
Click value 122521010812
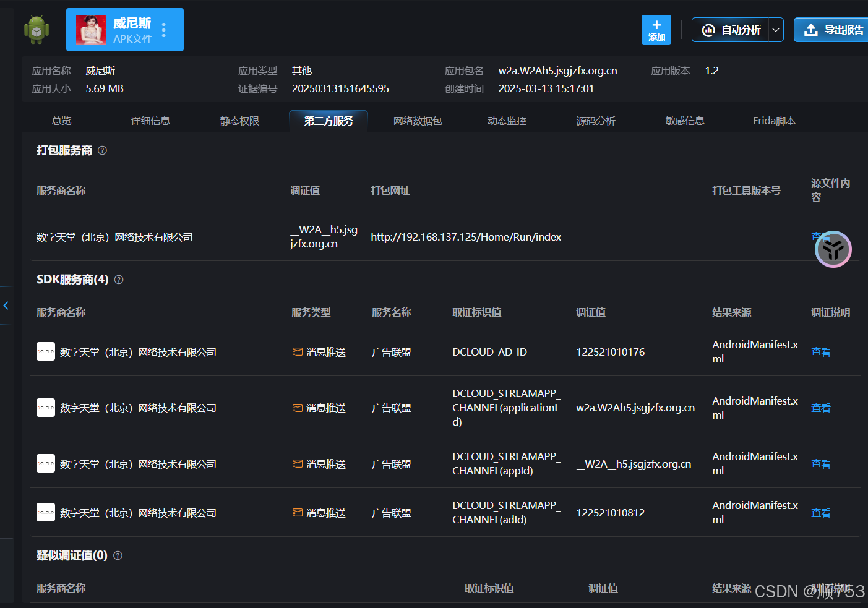(x=611, y=513)
